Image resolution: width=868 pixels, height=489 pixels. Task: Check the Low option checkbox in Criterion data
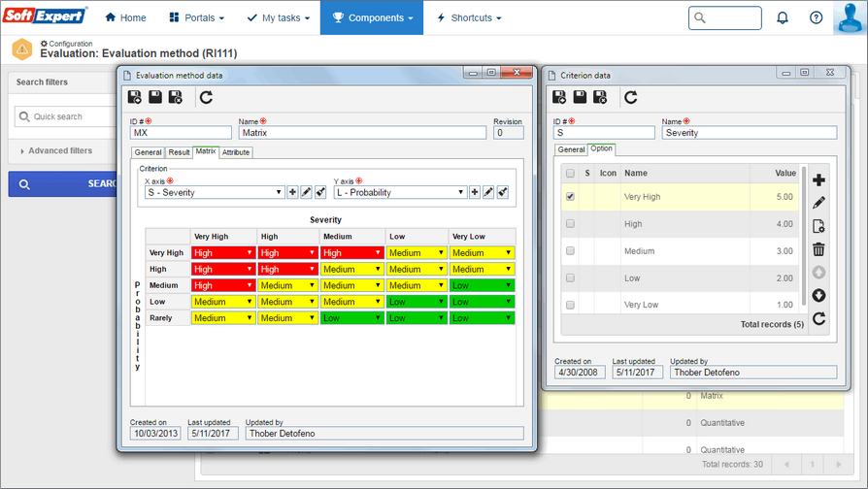[570, 277]
